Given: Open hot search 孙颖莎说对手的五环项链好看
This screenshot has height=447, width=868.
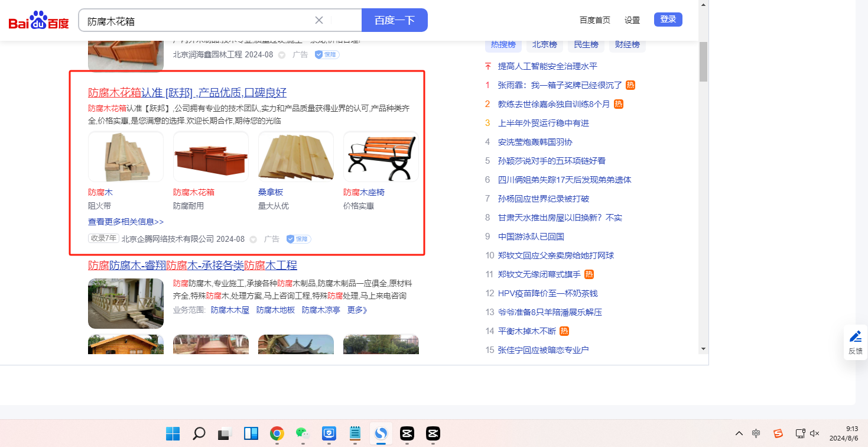Looking at the screenshot, I should (x=552, y=161).
